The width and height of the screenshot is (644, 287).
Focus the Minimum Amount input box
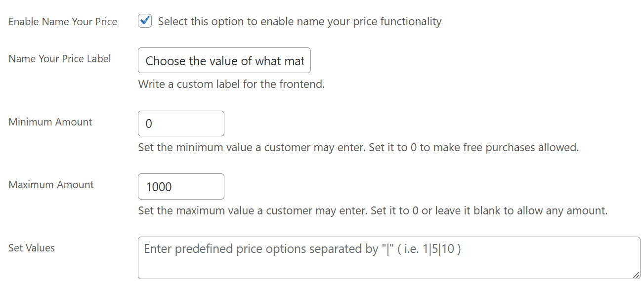click(181, 123)
